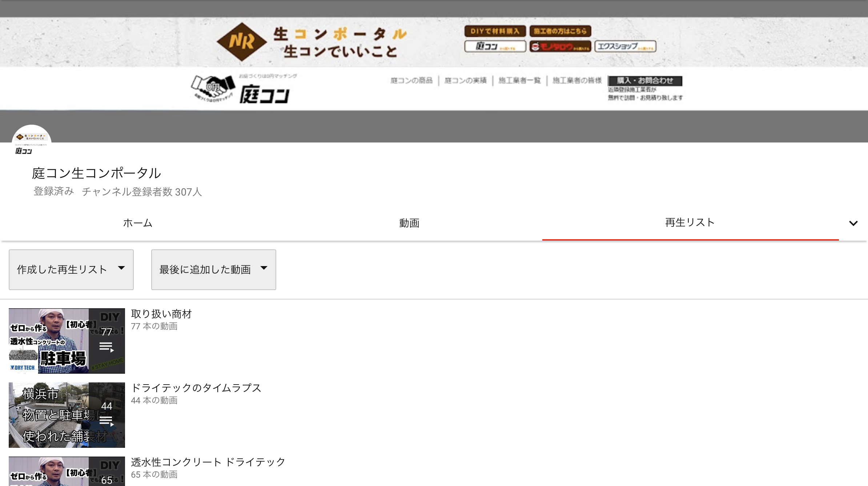
Task: Click the ドライテックのタイムラプス playlist title
Action: click(x=196, y=388)
